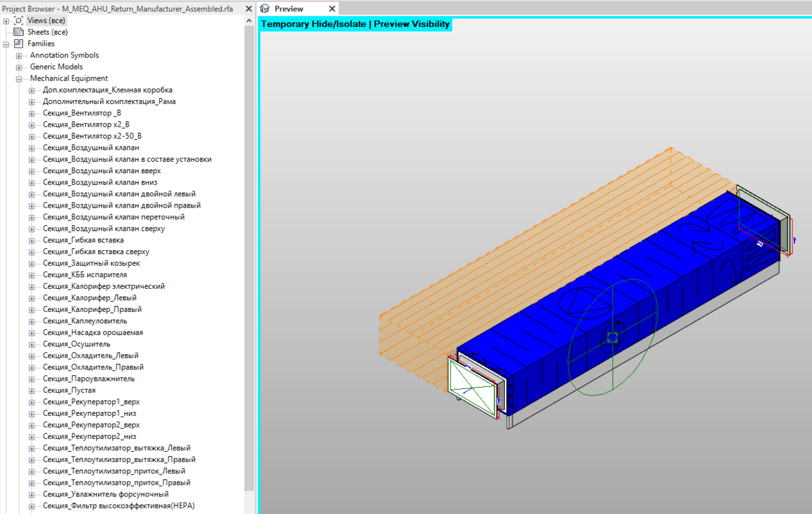Expand Секция_Воздушный клапан family
Screen dimensions: 812x514
pos(32,147)
